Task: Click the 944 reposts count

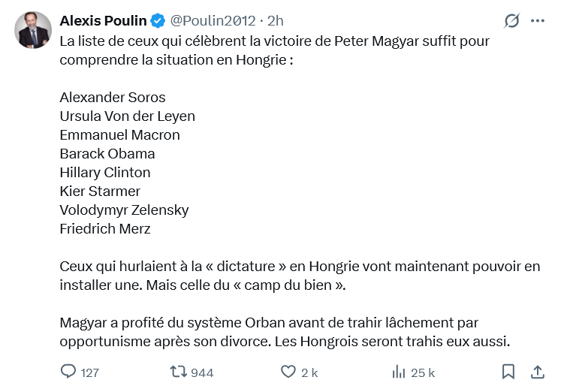Action: [202, 372]
